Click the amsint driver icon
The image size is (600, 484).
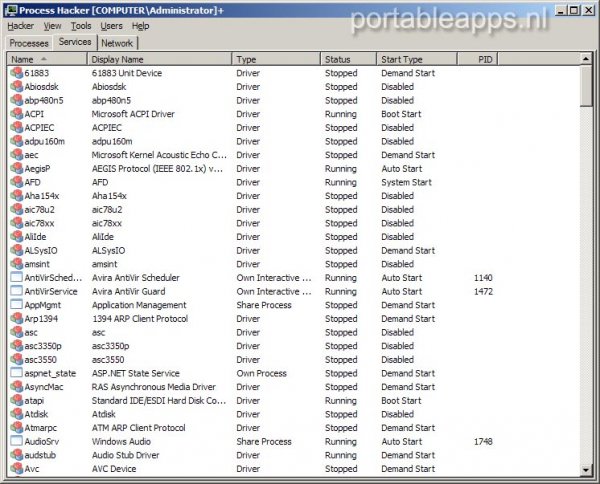pyautogui.click(x=16, y=264)
